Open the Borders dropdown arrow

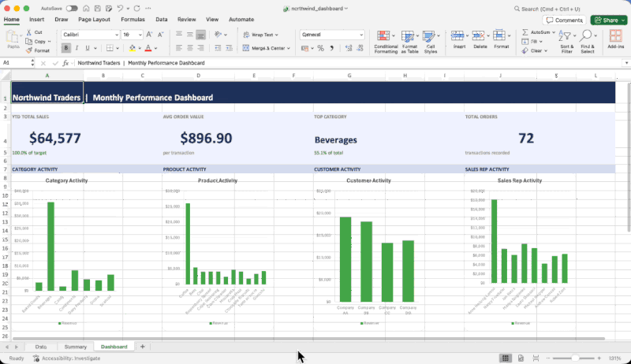pyautogui.click(x=118, y=48)
